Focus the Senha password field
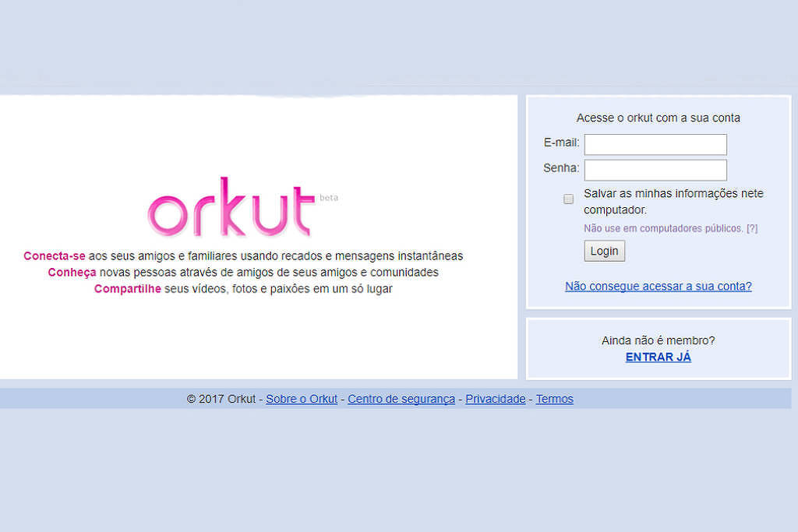Screen dimensions: 798x532 tap(655, 170)
